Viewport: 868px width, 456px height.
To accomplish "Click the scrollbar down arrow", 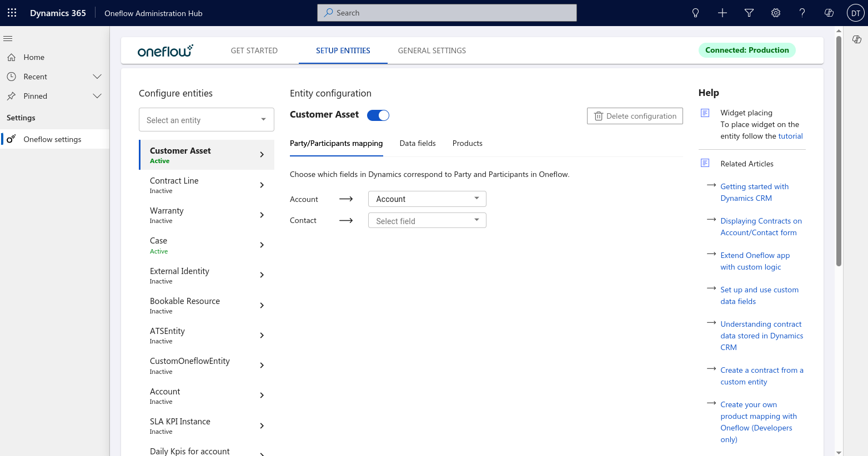I will point(839,453).
